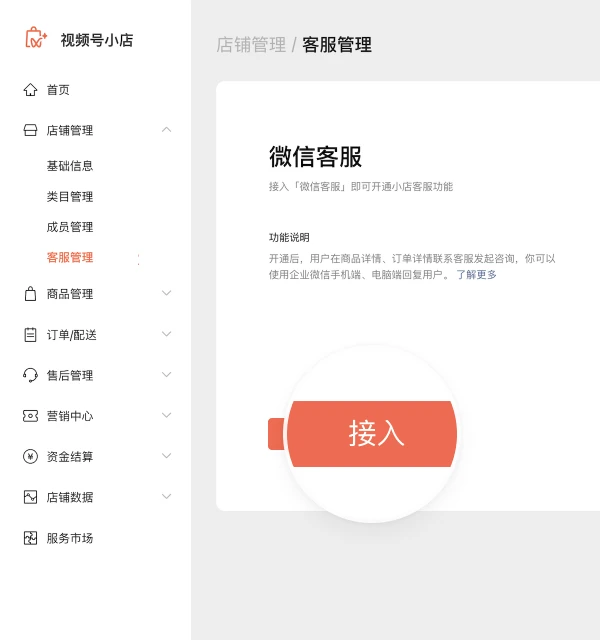This screenshot has width=600, height=640.
Task: Click the 接入「微信客服」即可开通 subtitle text
Action: (x=361, y=187)
